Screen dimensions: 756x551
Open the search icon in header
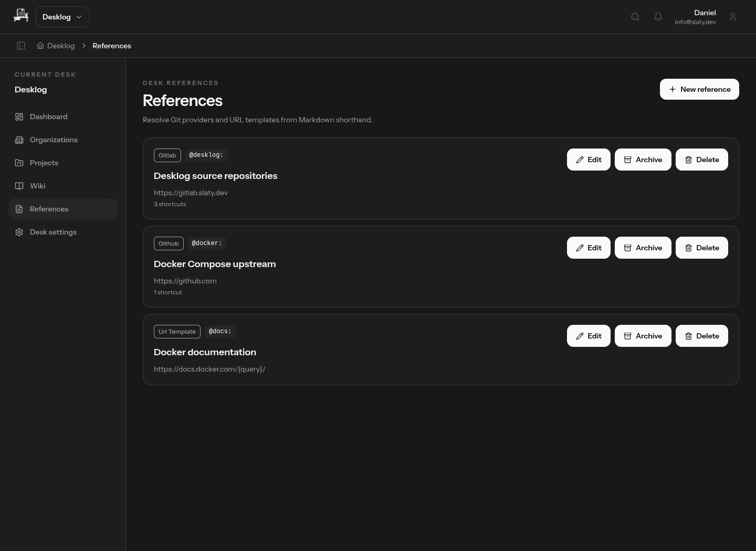click(635, 17)
